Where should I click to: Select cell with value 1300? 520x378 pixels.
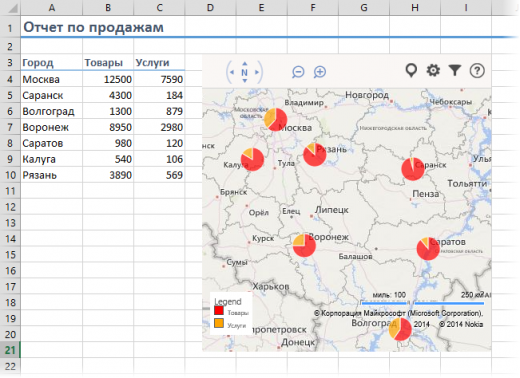click(x=108, y=111)
